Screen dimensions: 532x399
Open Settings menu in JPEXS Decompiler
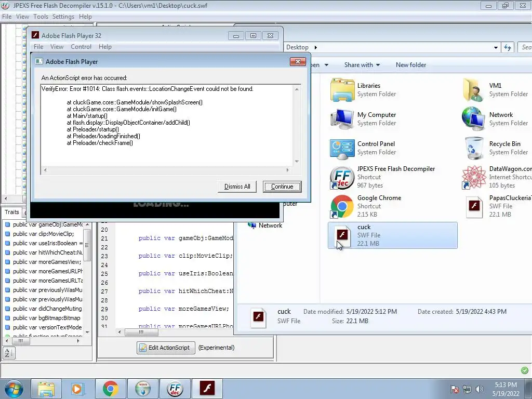(63, 16)
